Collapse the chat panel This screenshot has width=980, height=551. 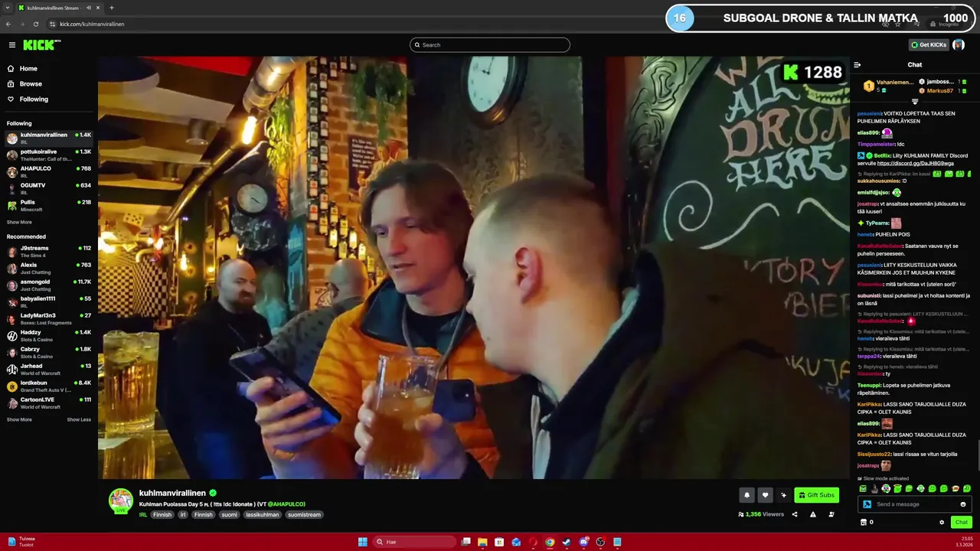857,65
